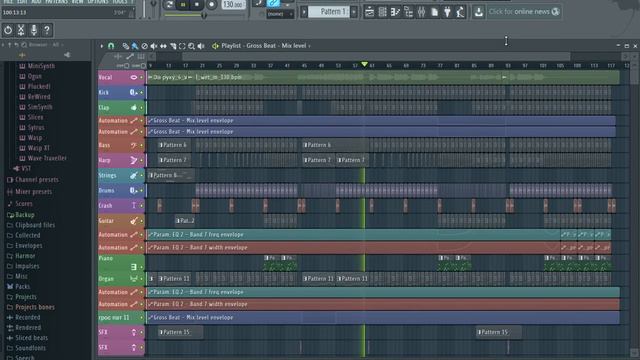Screen dimensions: 640x360
Task: Open the (none) snap selector dropdown
Action: click(280, 14)
